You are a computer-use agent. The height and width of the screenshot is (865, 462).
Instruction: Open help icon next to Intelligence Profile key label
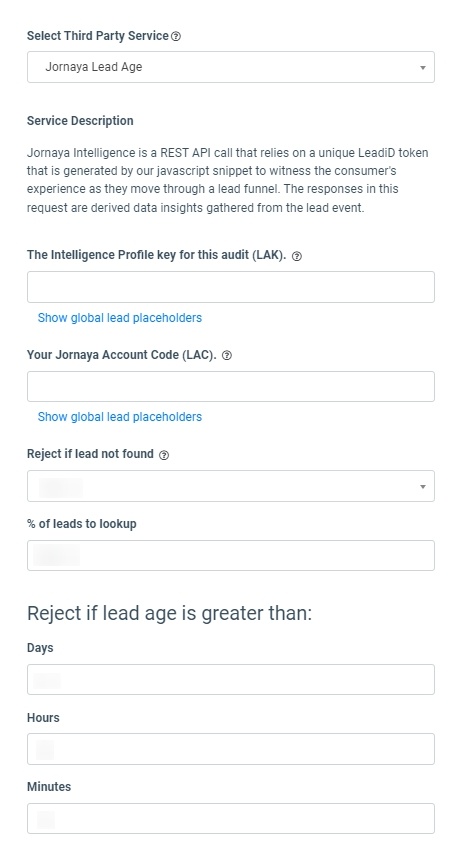296,256
